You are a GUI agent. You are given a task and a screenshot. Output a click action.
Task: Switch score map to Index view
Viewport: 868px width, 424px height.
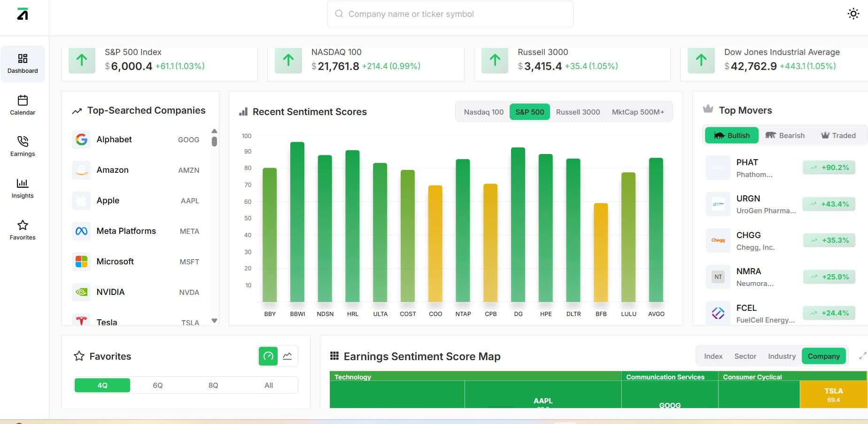point(713,356)
